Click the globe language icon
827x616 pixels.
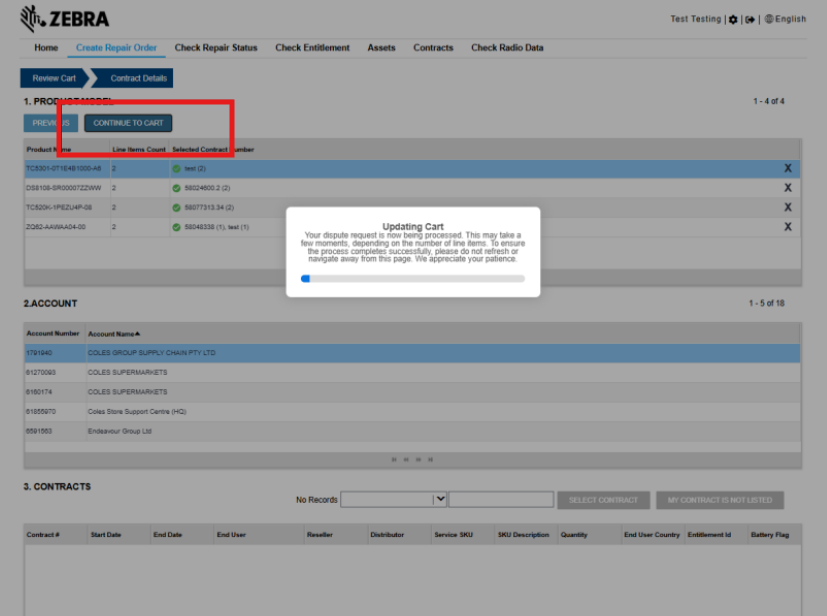[769, 19]
